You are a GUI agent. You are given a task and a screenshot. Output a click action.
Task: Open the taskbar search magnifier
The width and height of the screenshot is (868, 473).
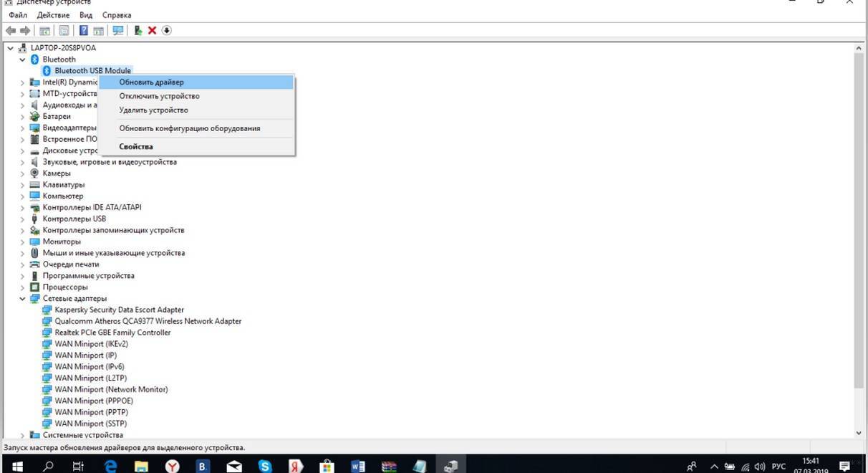click(x=48, y=466)
